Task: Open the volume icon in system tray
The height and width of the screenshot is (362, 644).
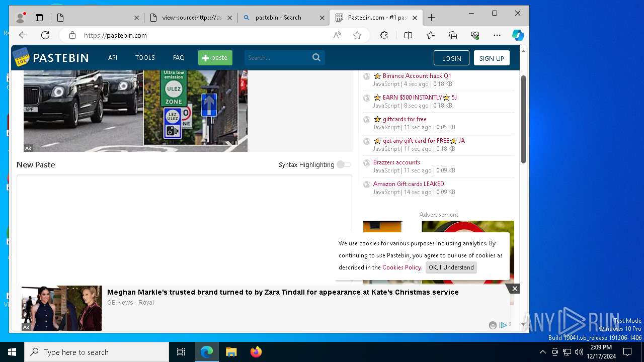Action: click(x=579, y=352)
